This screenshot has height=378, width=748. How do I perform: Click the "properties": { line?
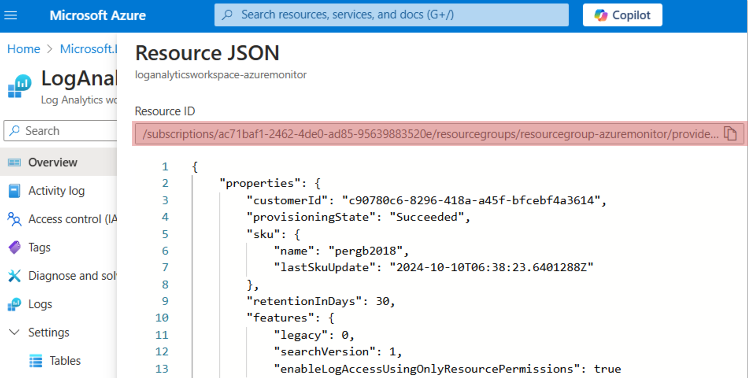(270, 183)
